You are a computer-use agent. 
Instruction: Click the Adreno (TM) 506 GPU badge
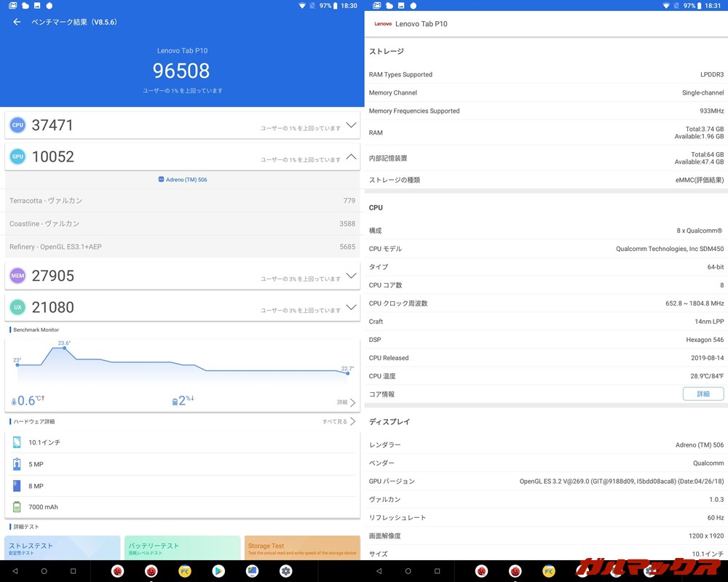182,179
